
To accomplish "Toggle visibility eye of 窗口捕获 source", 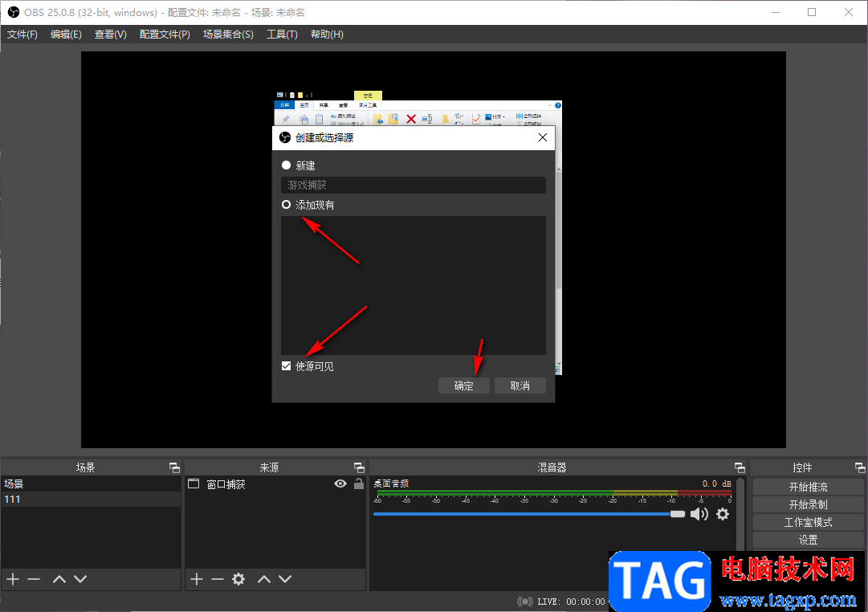I will (x=340, y=484).
